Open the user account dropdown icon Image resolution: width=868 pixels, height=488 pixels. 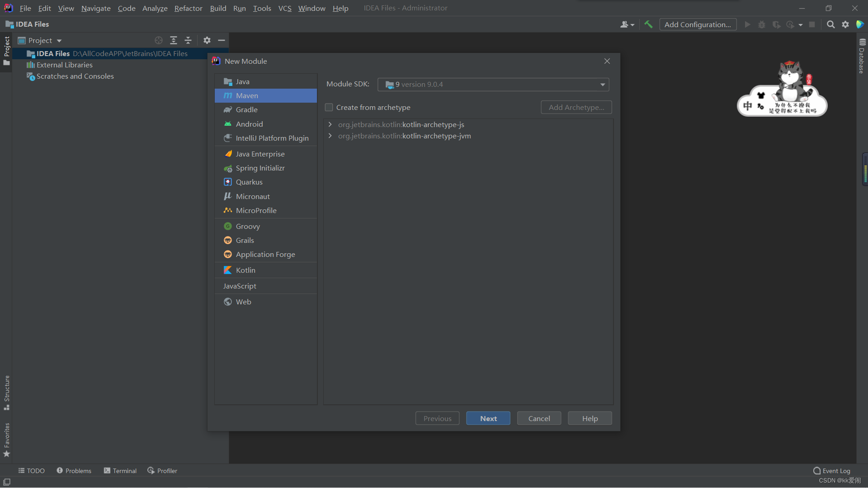pos(627,24)
